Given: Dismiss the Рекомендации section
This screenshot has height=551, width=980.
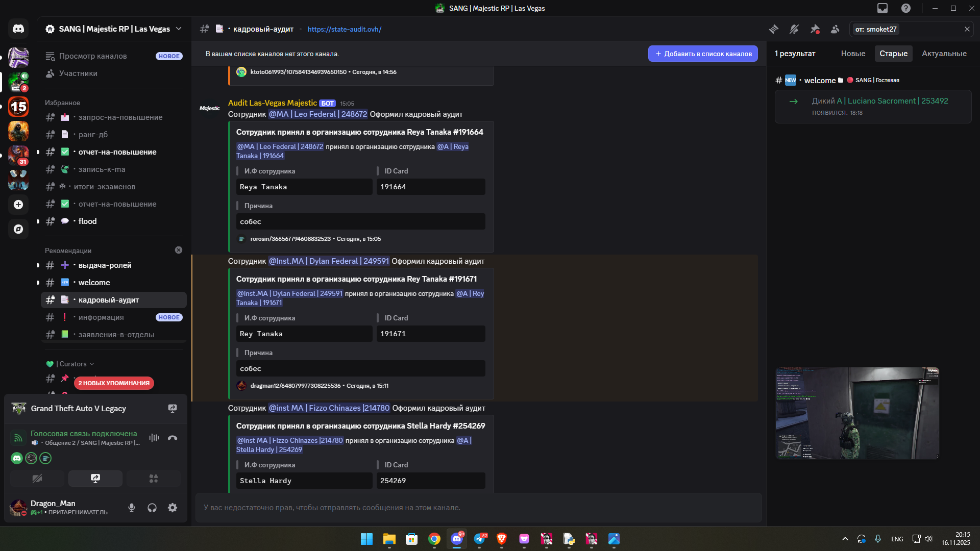Looking at the screenshot, I should 179,250.
